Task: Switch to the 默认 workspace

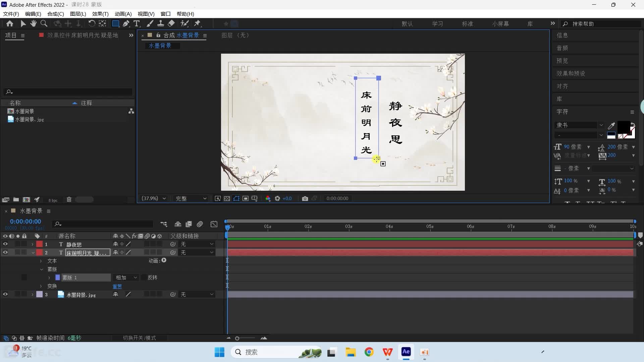Action: coord(407,24)
